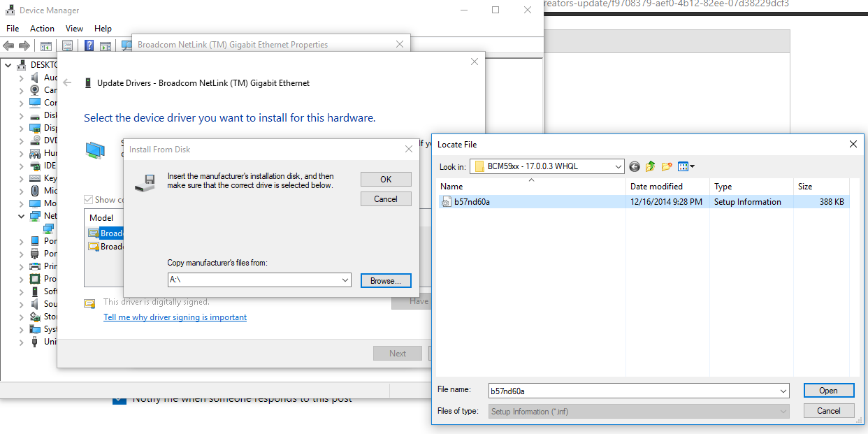Expand the Hum category chevron
868x434 pixels.
[22, 153]
